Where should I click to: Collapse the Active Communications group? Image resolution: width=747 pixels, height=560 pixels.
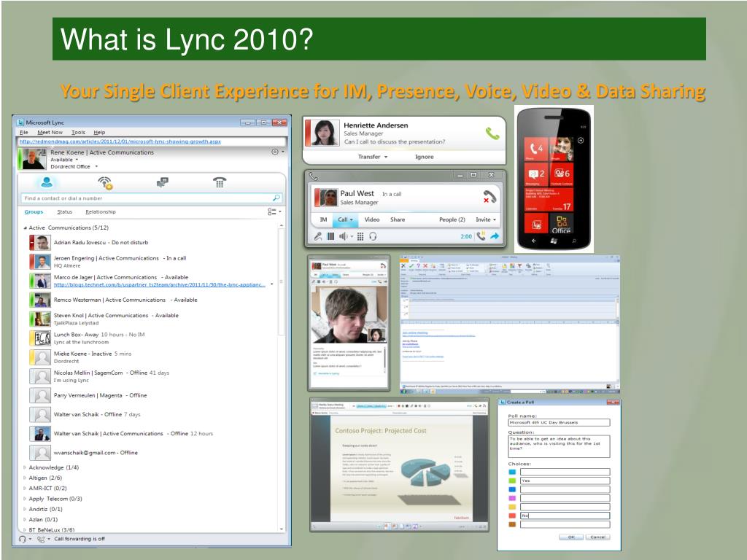tap(26, 228)
